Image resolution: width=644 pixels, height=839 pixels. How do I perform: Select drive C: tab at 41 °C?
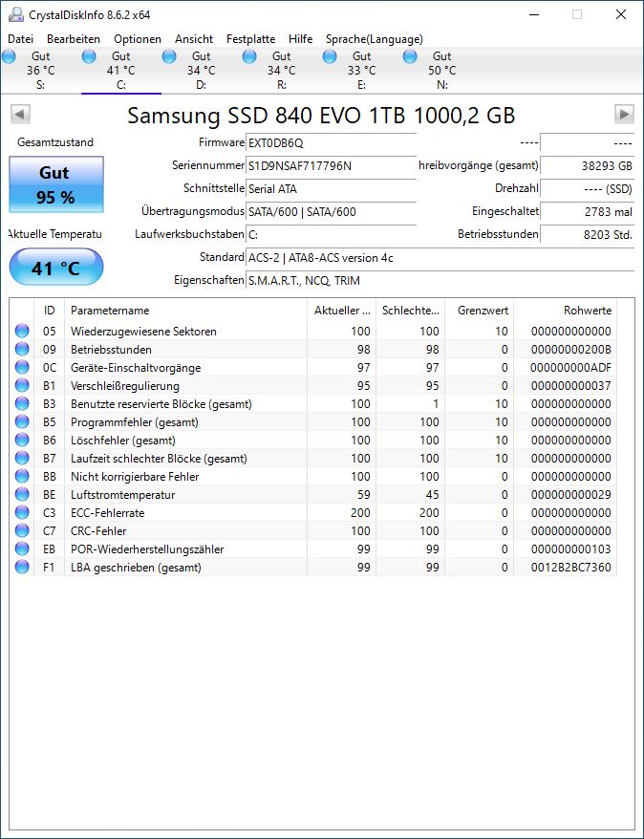click(121, 70)
